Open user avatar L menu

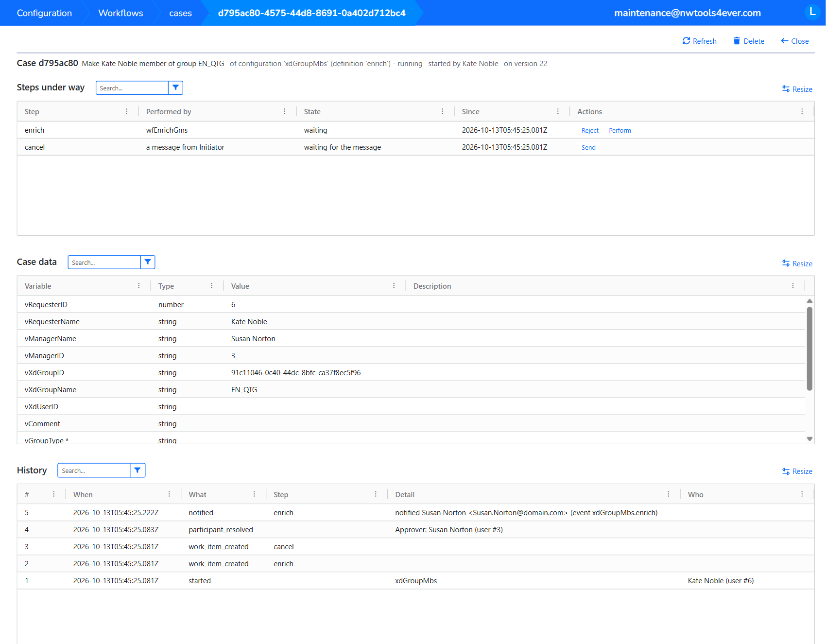click(x=812, y=12)
